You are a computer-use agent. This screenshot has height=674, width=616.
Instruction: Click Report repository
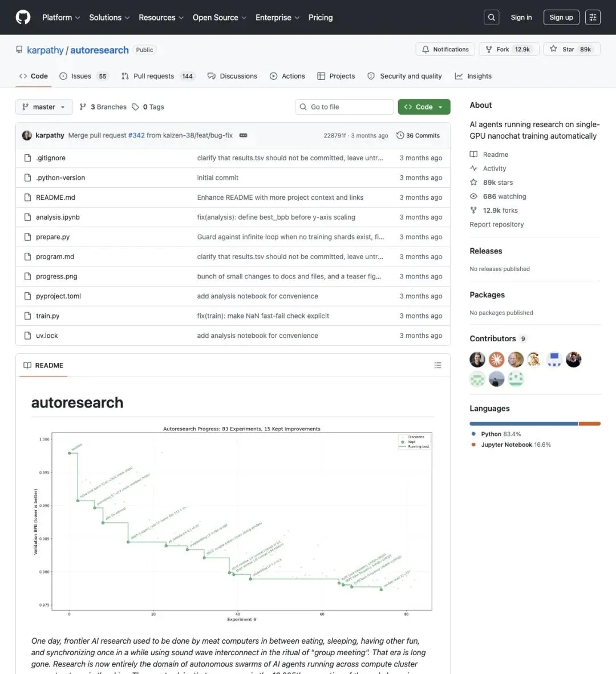(x=497, y=225)
